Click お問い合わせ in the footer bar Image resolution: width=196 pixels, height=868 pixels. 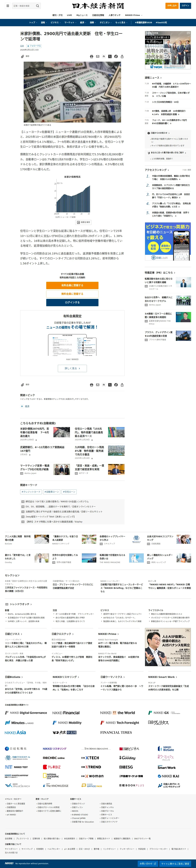[x=148, y=864]
